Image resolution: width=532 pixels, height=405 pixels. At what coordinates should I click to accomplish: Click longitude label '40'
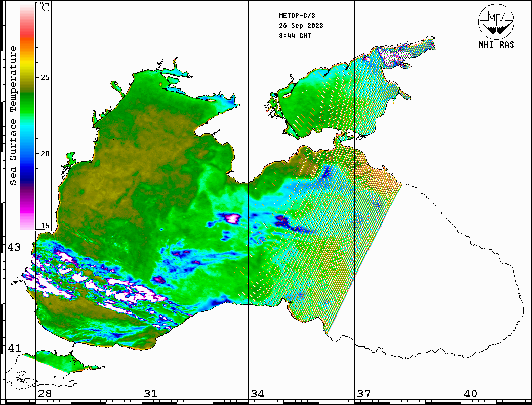[x=470, y=394]
